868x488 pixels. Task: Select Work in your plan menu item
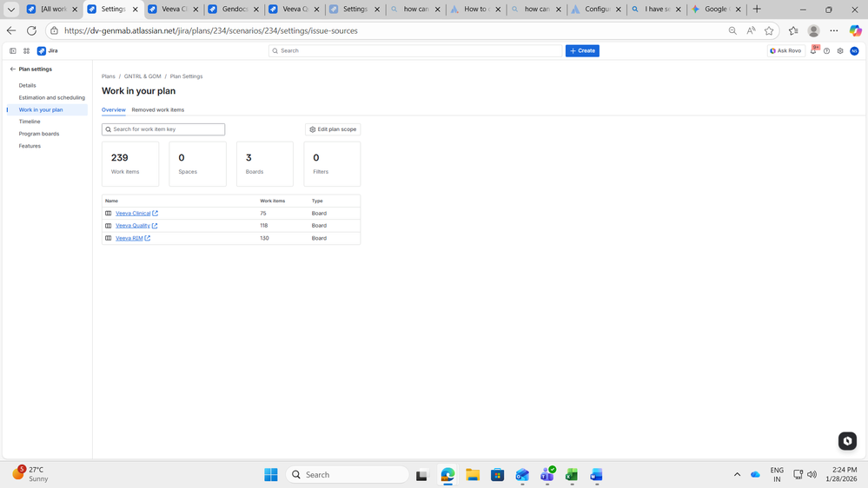coord(47,109)
